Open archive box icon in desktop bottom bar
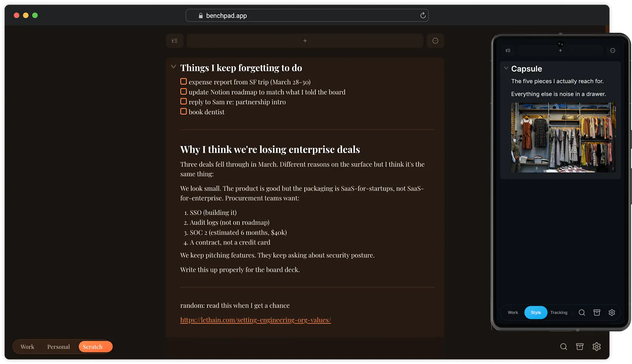 (x=580, y=347)
